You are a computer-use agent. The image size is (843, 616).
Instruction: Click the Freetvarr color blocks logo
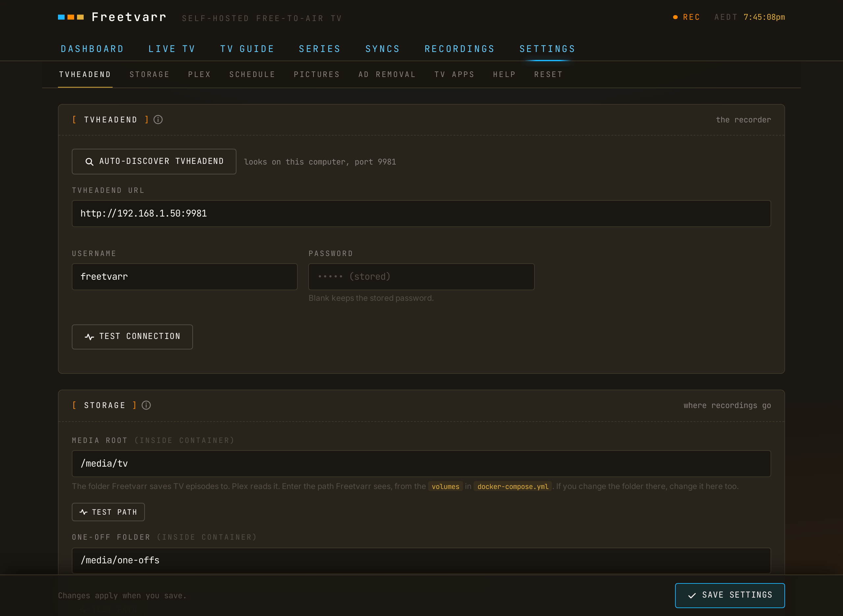point(71,17)
